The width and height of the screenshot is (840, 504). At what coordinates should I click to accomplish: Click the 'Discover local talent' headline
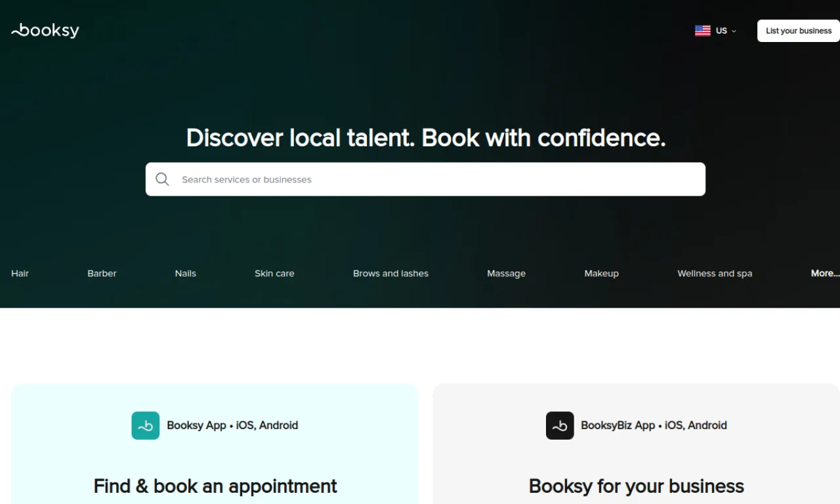(x=426, y=138)
